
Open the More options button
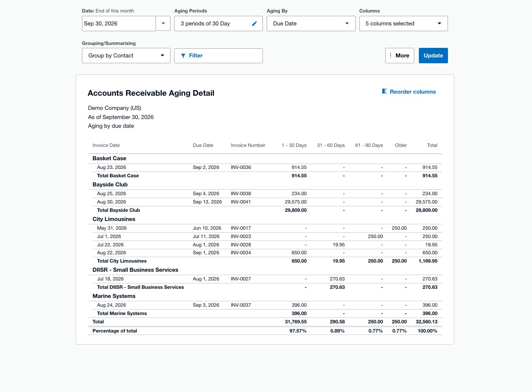point(400,55)
